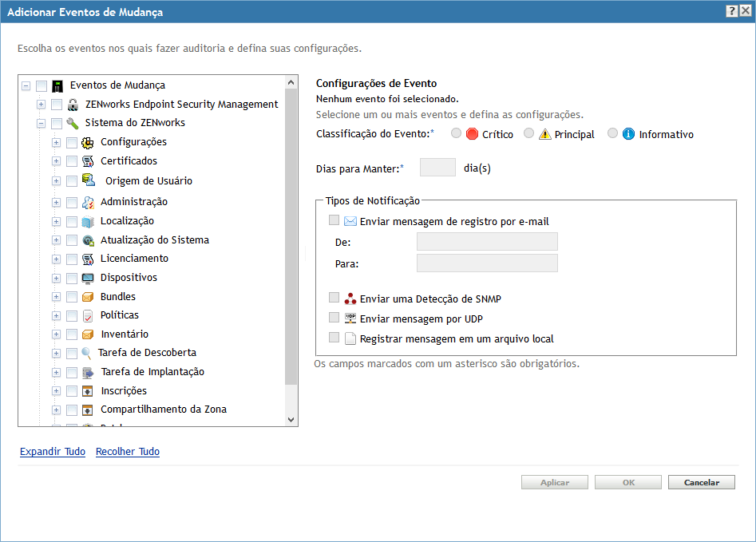Check the Eventos de Mudança root checkbox

(42, 86)
